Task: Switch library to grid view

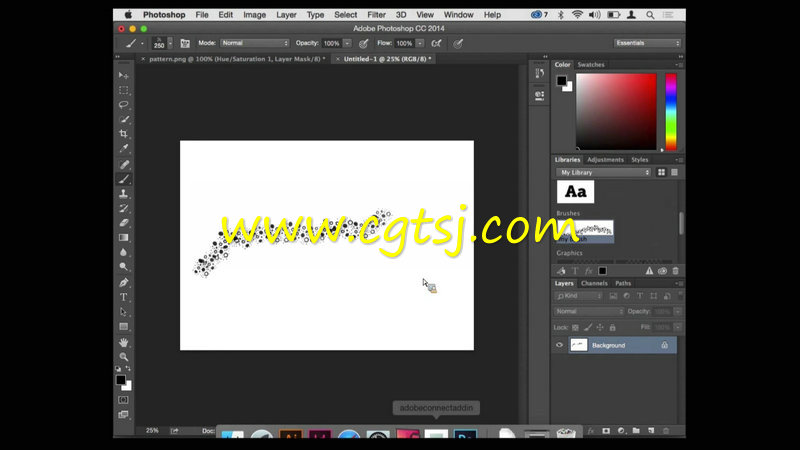Action: point(661,172)
